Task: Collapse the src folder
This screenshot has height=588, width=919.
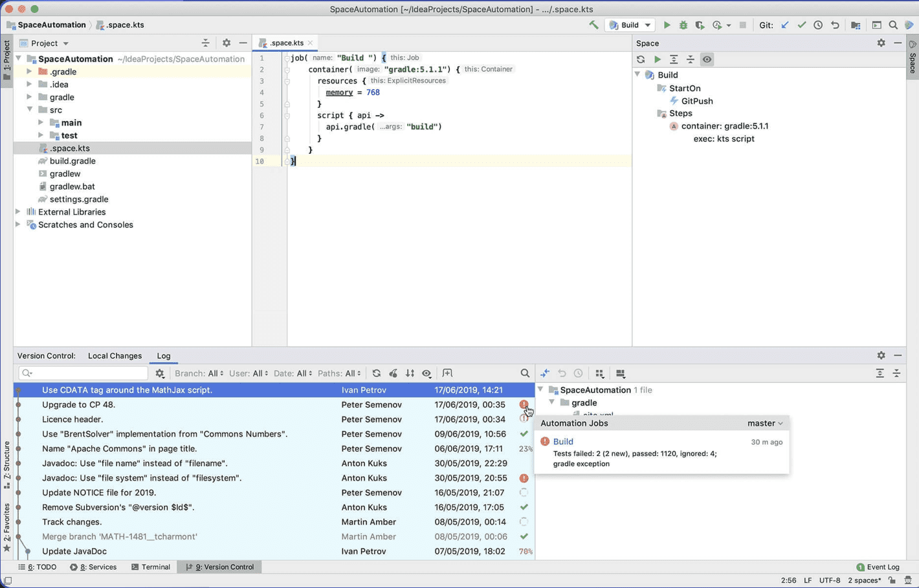Action: coord(29,110)
